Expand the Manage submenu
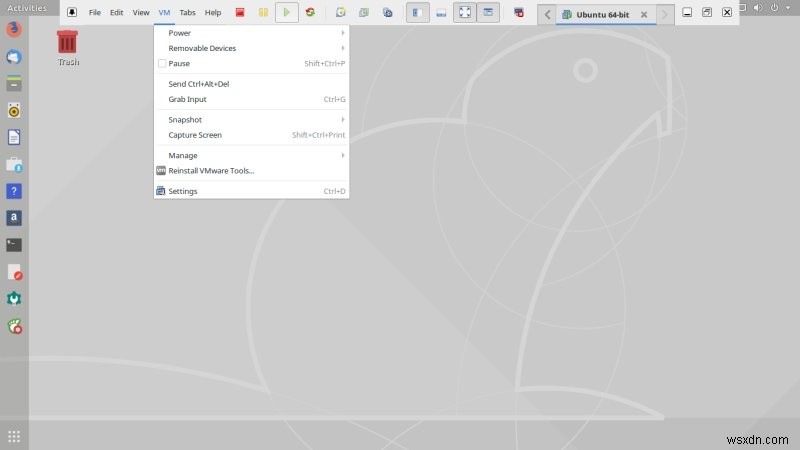 click(x=251, y=155)
